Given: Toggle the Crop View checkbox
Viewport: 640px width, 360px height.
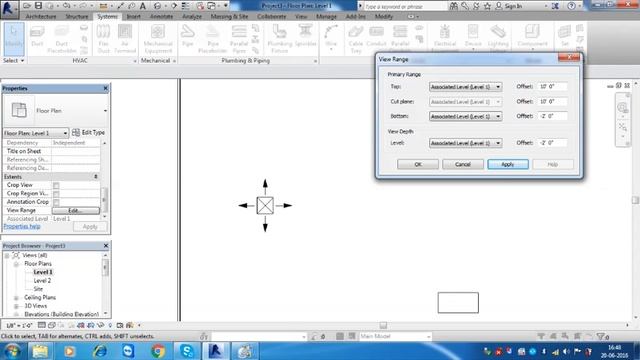Looking at the screenshot, I should pos(56,186).
